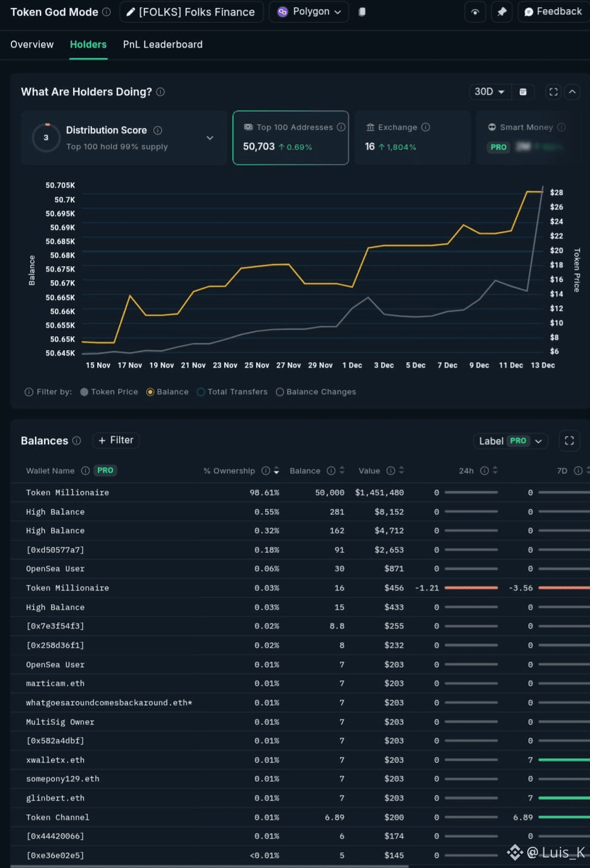The width and height of the screenshot is (590, 868).
Task: Click the Feedback button
Action: [553, 12]
